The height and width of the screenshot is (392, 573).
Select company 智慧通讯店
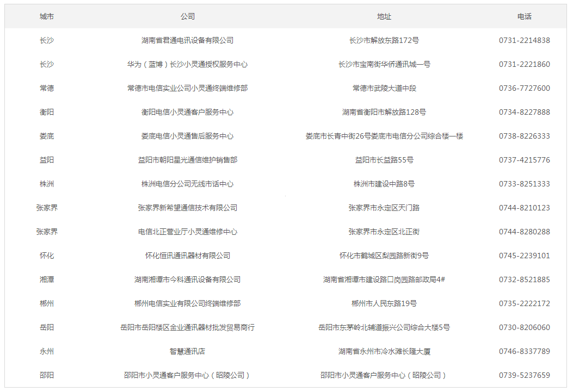(x=188, y=351)
